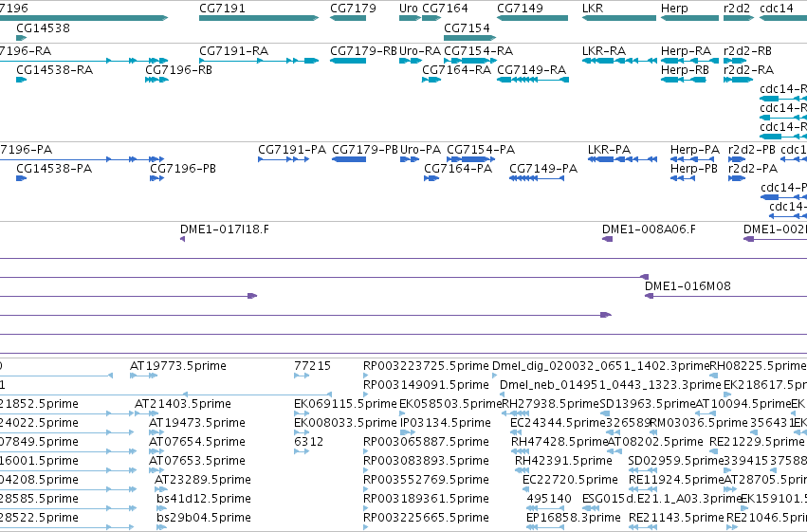Click protein Herp-PB

(682, 178)
